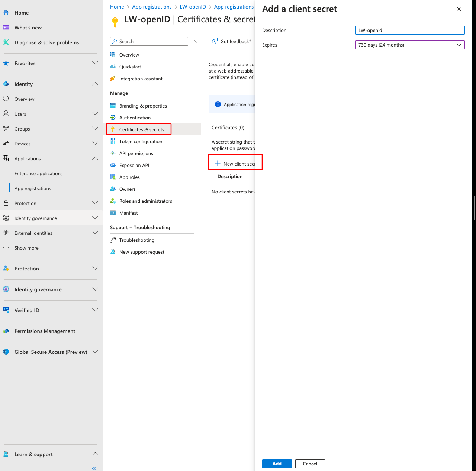476x471 pixels.
Task: Collapse the Applications chevron
Action: pyautogui.click(x=95, y=158)
